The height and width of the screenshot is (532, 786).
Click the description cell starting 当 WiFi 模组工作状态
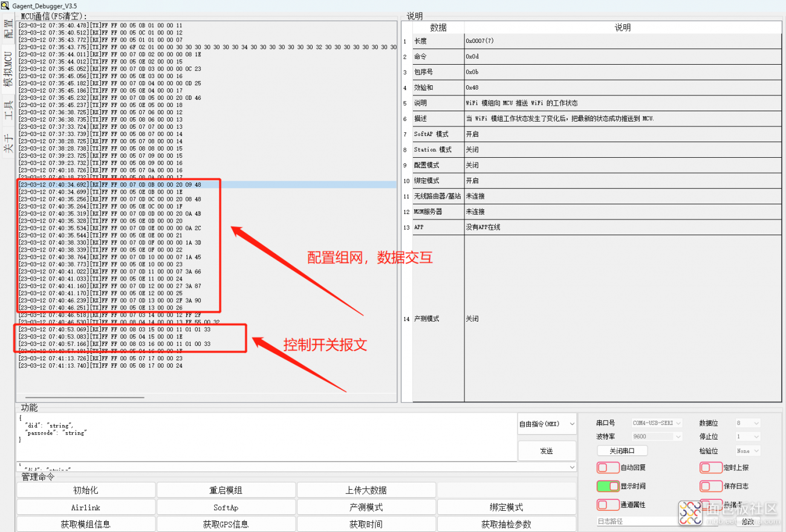click(x=623, y=118)
